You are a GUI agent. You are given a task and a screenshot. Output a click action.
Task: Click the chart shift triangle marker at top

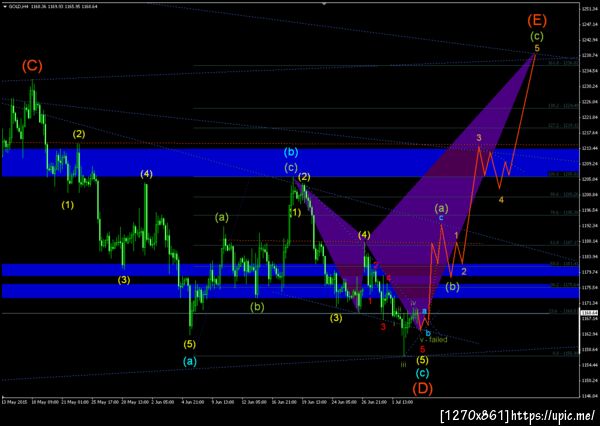click(x=324, y=3)
